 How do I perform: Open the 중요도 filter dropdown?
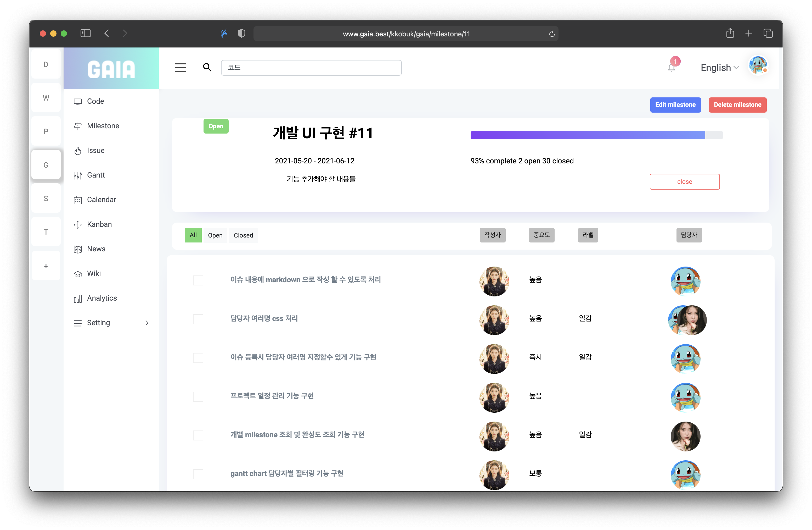[x=542, y=235]
